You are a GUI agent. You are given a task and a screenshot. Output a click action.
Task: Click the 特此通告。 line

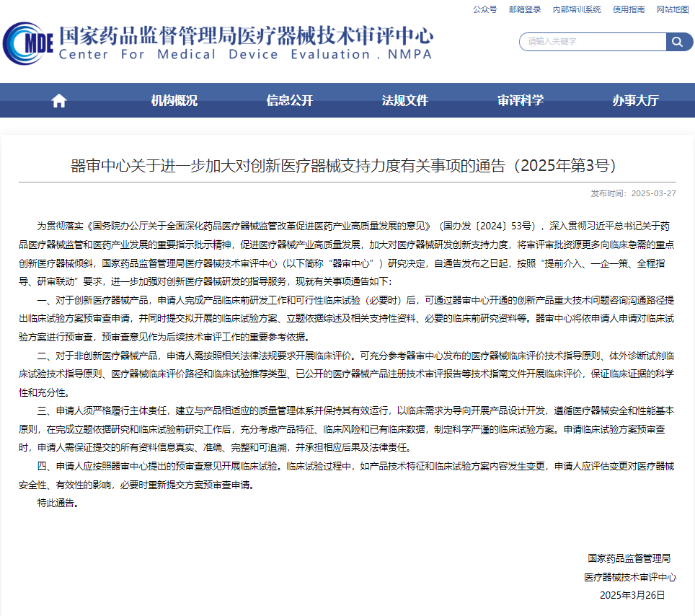[58, 503]
